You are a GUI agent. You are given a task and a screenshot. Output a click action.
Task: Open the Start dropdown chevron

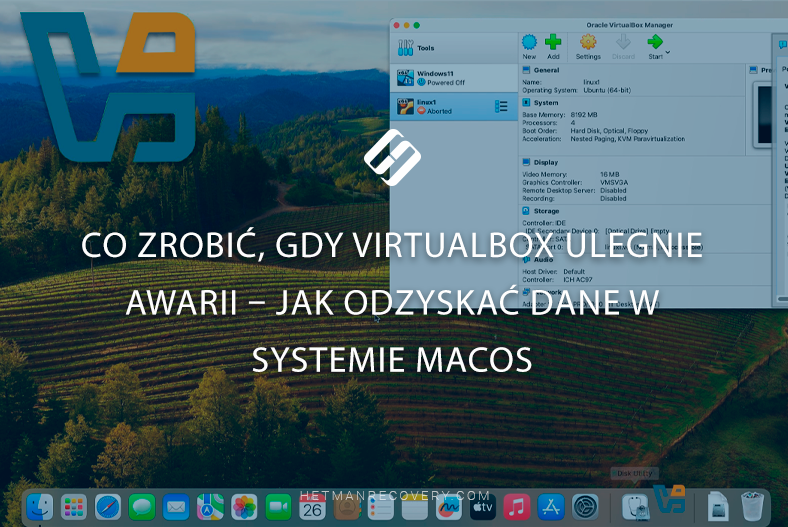click(668, 52)
